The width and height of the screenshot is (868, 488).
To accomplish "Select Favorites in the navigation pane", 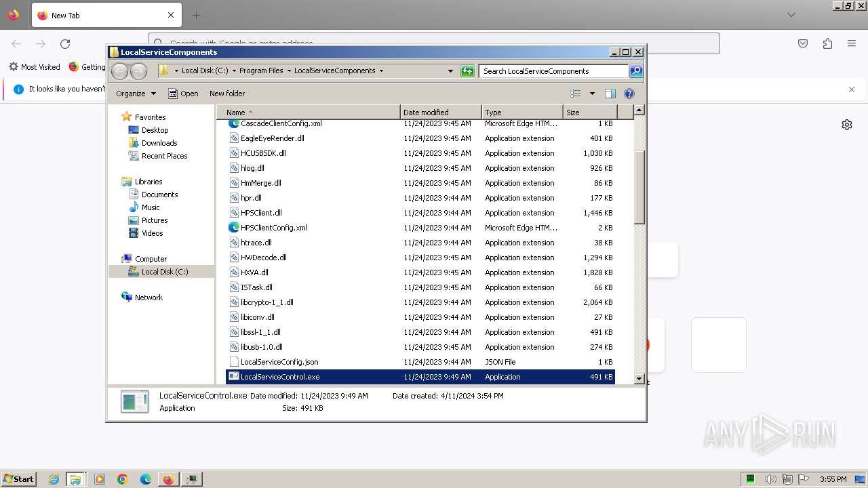I will [x=150, y=117].
